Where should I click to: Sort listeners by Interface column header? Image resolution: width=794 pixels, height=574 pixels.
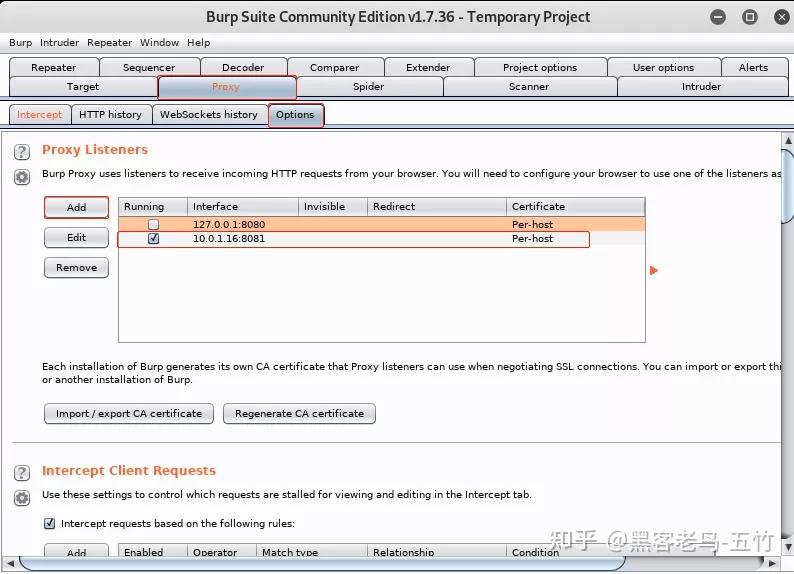pos(243,207)
